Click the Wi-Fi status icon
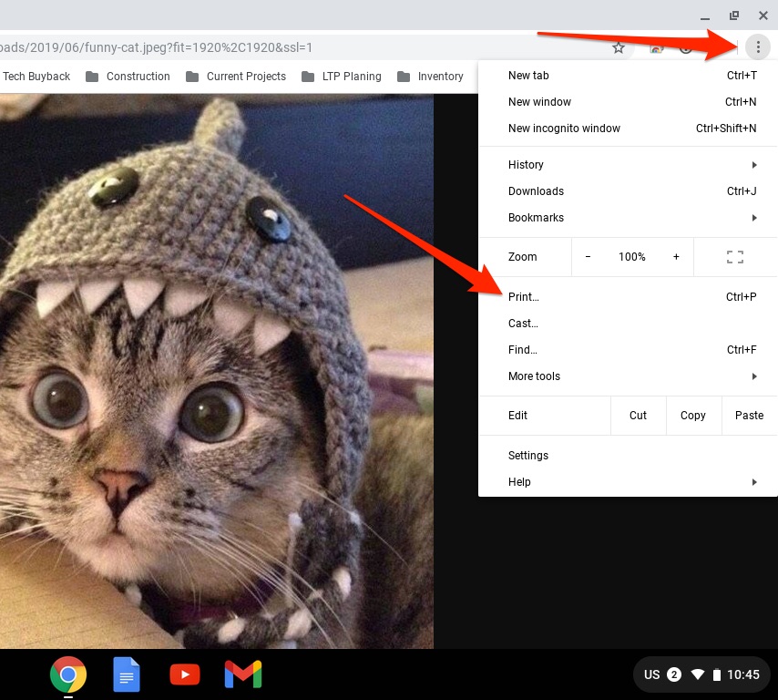 pos(698,674)
